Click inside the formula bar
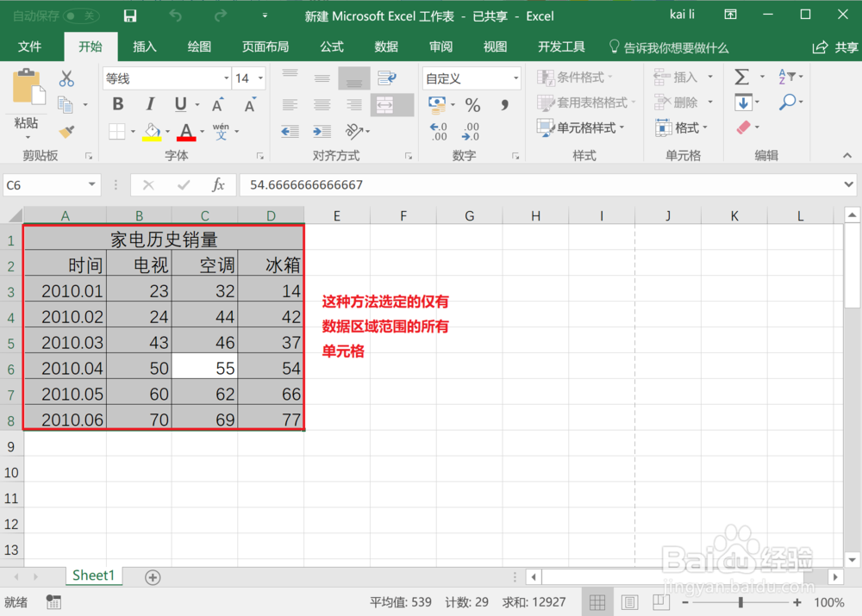This screenshot has width=862, height=616. coord(431,184)
